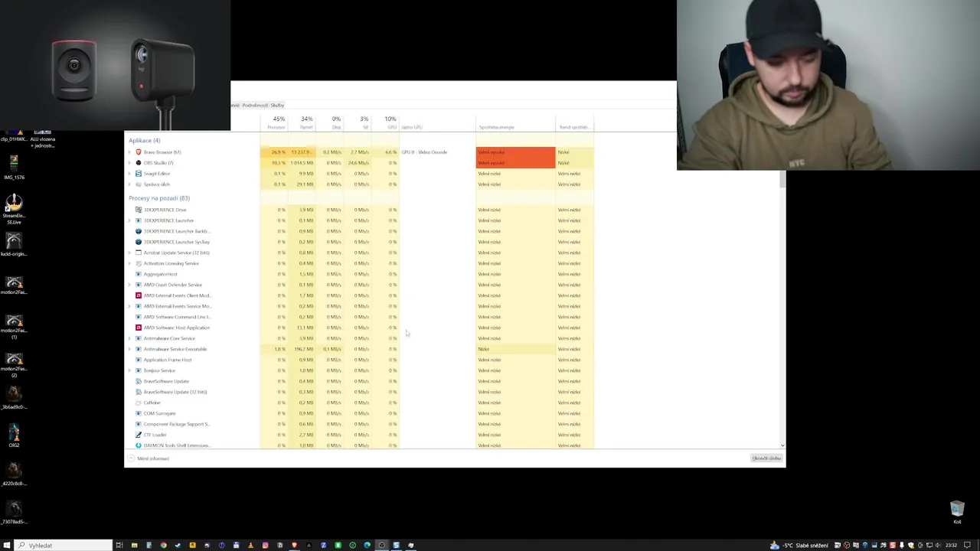Expand the Bonjour Service row
Viewport: 980px width, 551px height.
(129, 370)
